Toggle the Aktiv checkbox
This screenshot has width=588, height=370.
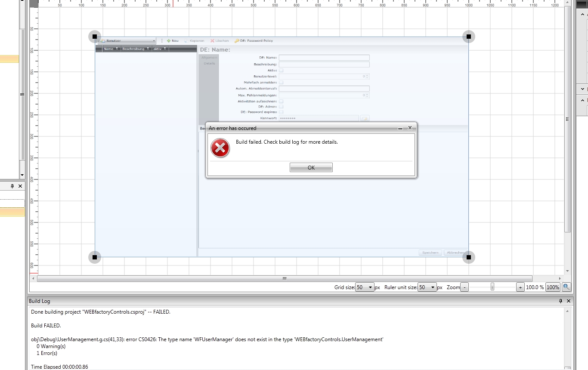(x=281, y=70)
